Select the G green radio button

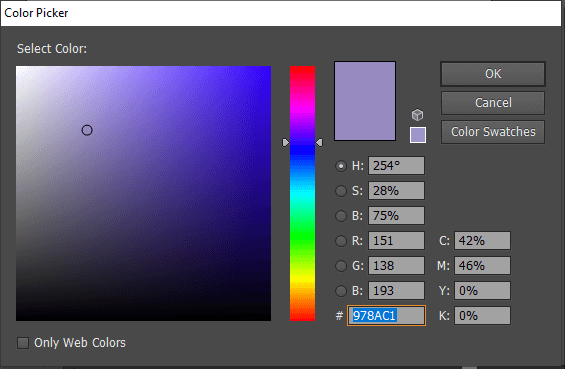pos(341,266)
